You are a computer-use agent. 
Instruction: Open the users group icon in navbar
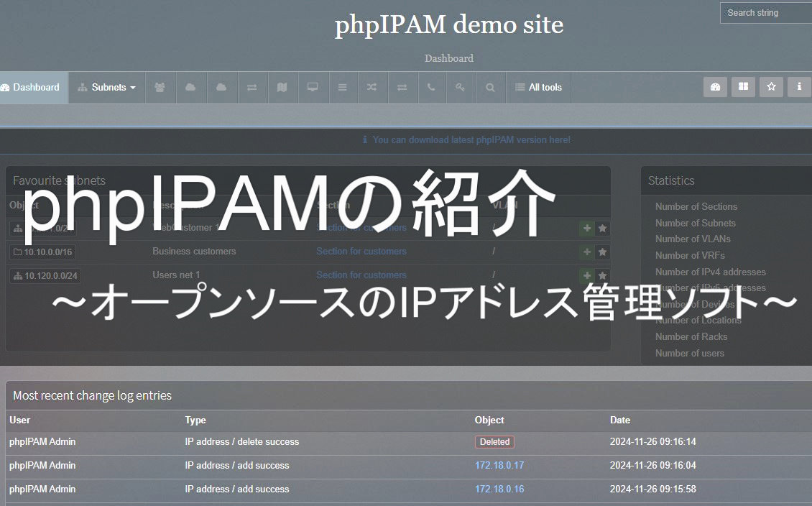point(160,88)
